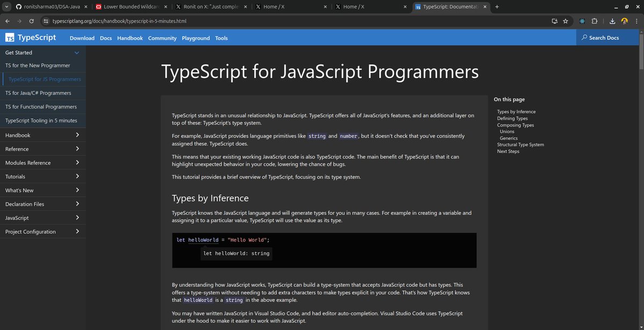Expand the Handbook sidebar section
644x330 pixels.
click(x=43, y=135)
